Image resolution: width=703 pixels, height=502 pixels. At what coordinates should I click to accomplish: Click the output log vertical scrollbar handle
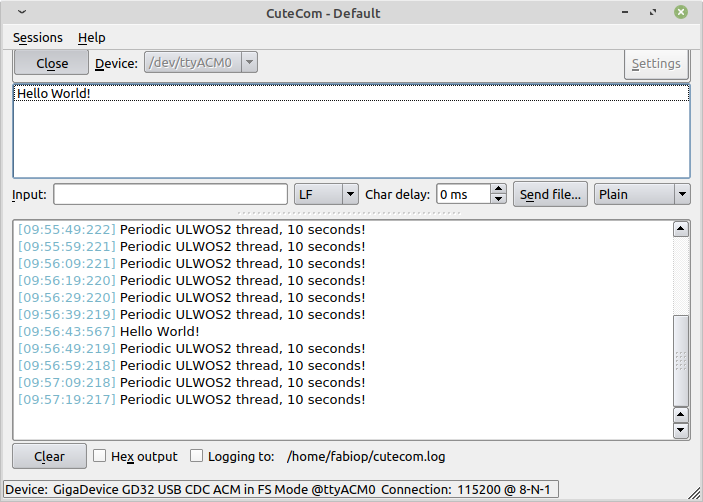click(x=681, y=360)
